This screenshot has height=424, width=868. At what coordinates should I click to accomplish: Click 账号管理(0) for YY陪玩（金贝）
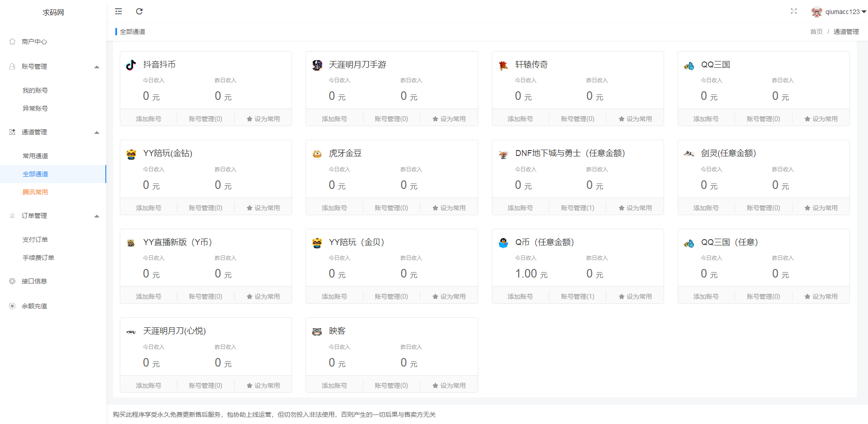pos(392,297)
